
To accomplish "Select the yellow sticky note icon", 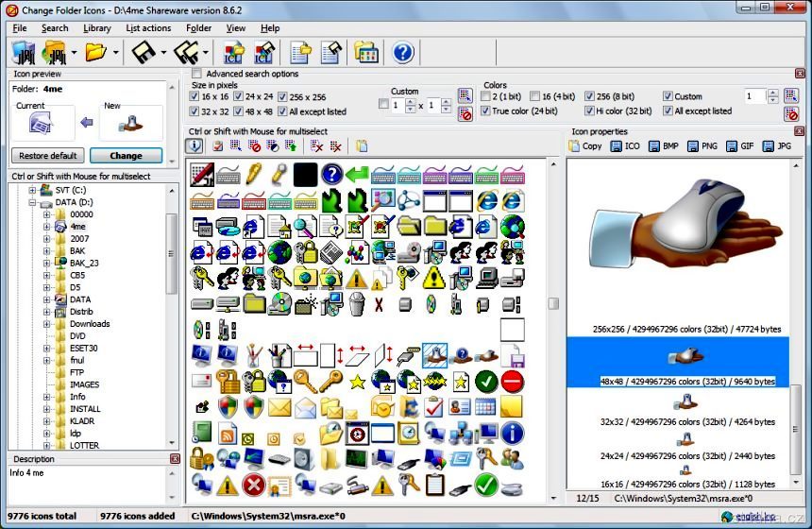I will [x=512, y=407].
